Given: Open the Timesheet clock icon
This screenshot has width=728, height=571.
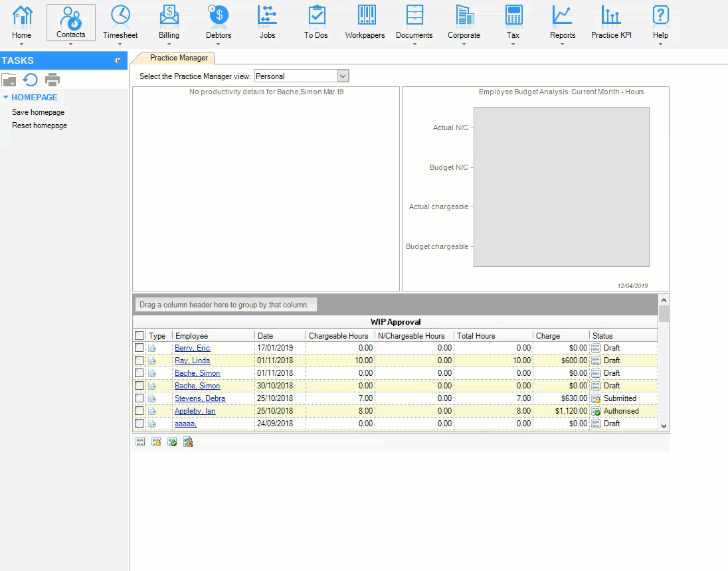Looking at the screenshot, I should coord(120,15).
